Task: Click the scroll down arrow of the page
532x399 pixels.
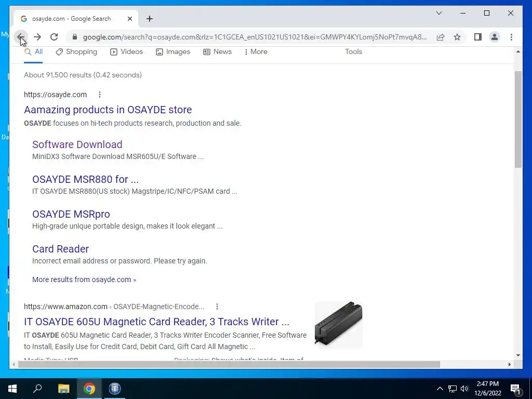Action: coord(518,355)
